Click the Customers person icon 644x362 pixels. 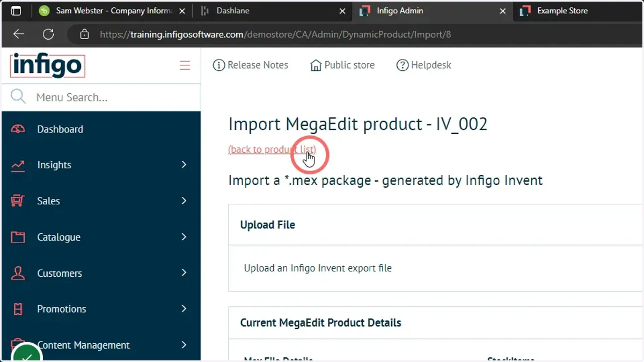pyautogui.click(x=18, y=273)
